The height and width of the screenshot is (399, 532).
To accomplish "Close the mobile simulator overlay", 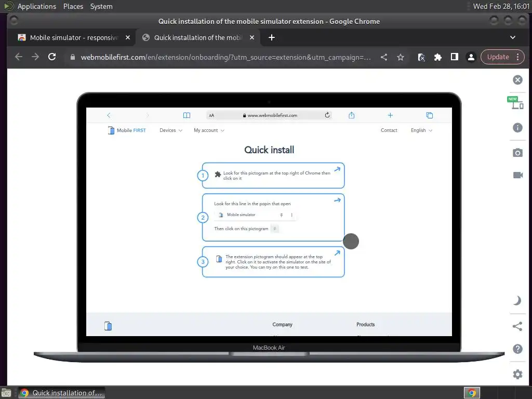I will pyautogui.click(x=517, y=79).
